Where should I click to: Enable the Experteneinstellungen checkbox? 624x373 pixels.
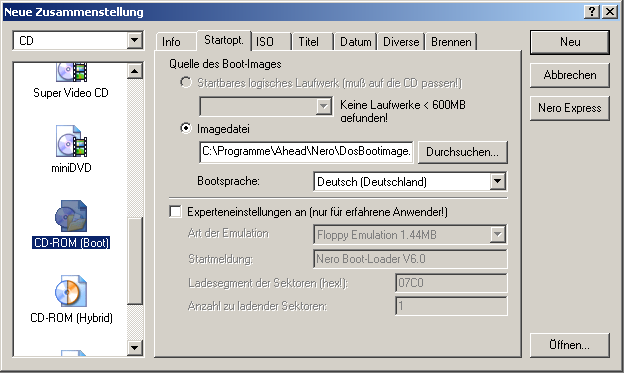pos(176,211)
